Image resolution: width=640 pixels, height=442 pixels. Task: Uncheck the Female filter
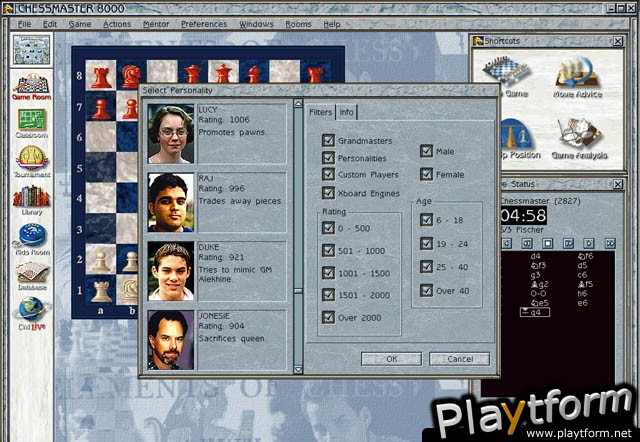[427, 174]
